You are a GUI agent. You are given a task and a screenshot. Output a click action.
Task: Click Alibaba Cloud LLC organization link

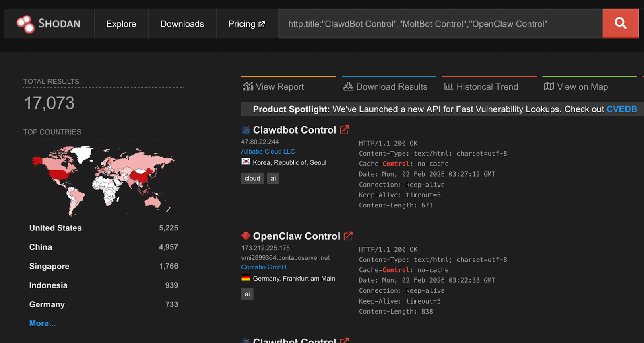(268, 151)
